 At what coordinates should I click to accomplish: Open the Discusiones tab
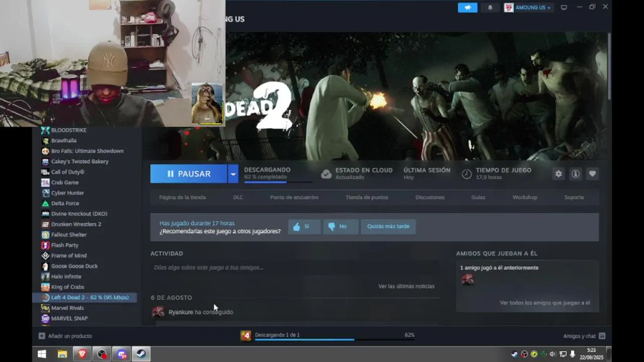pyautogui.click(x=430, y=197)
